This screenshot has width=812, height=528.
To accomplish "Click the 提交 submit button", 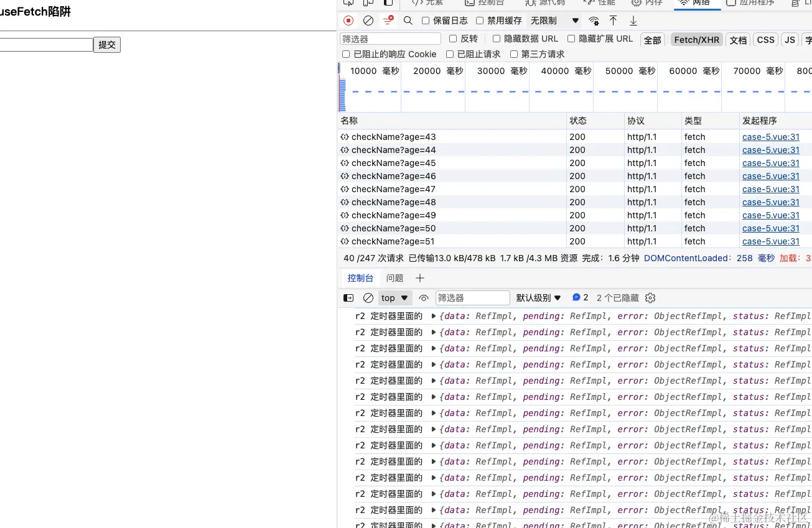I will click(x=107, y=45).
